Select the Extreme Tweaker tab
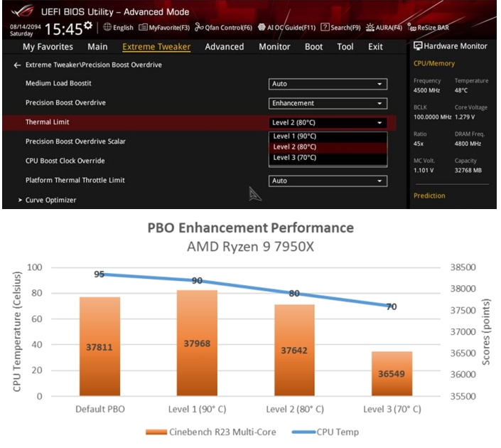501x448 pixels. (x=156, y=47)
